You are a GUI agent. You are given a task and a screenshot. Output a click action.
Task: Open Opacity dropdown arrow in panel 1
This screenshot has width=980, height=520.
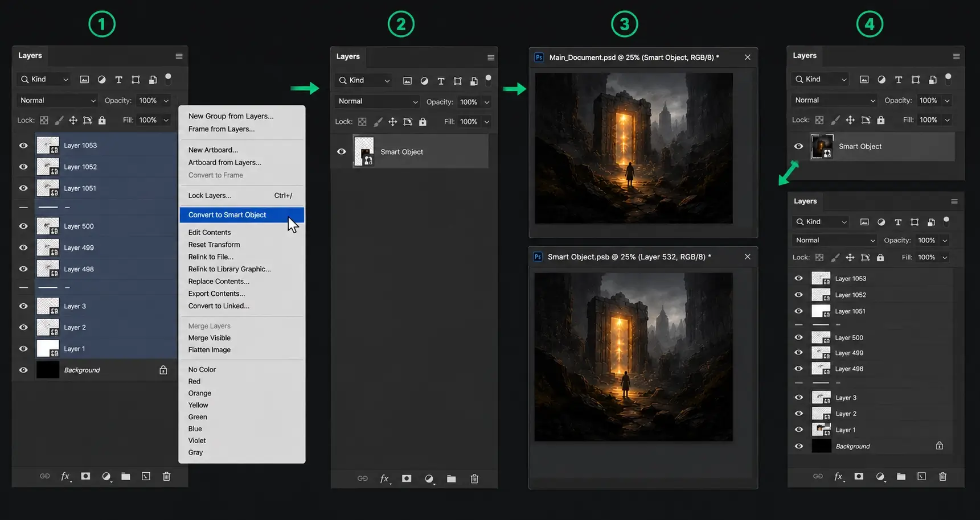point(166,101)
